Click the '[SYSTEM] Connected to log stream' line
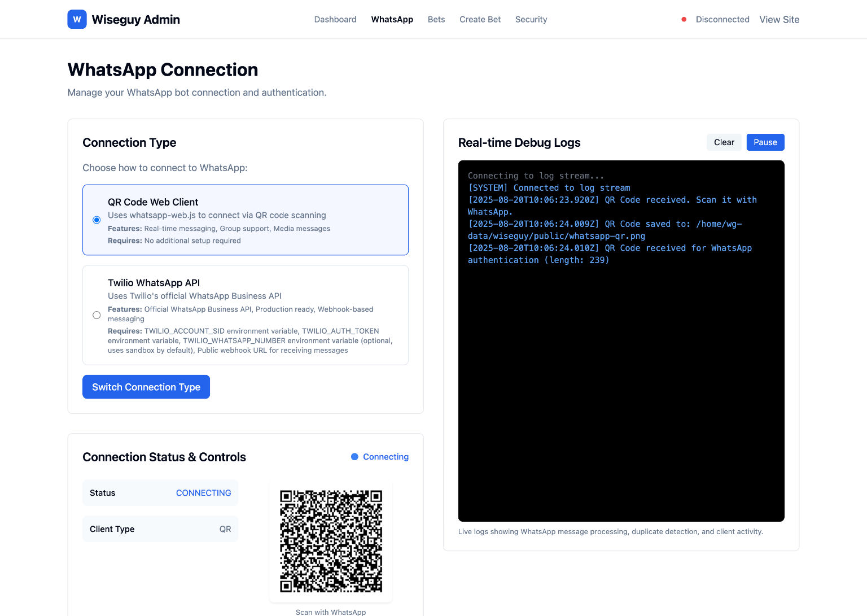The width and height of the screenshot is (867, 616). point(549,187)
